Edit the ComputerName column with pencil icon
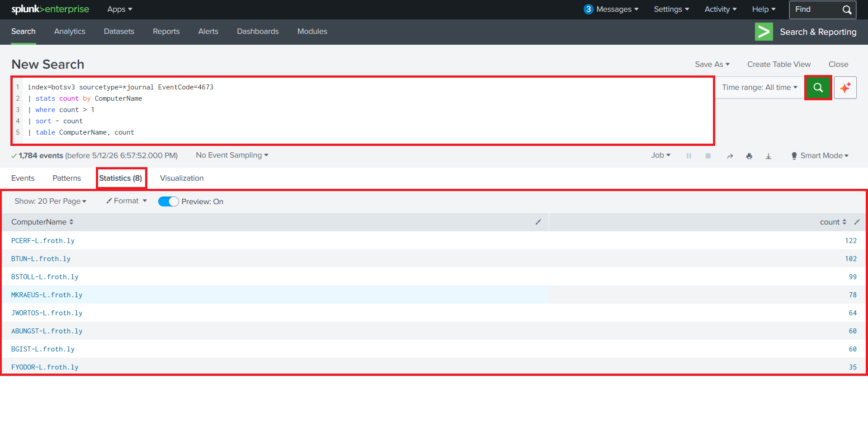Screen dimensions: 868x421 pyautogui.click(x=538, y=222)
